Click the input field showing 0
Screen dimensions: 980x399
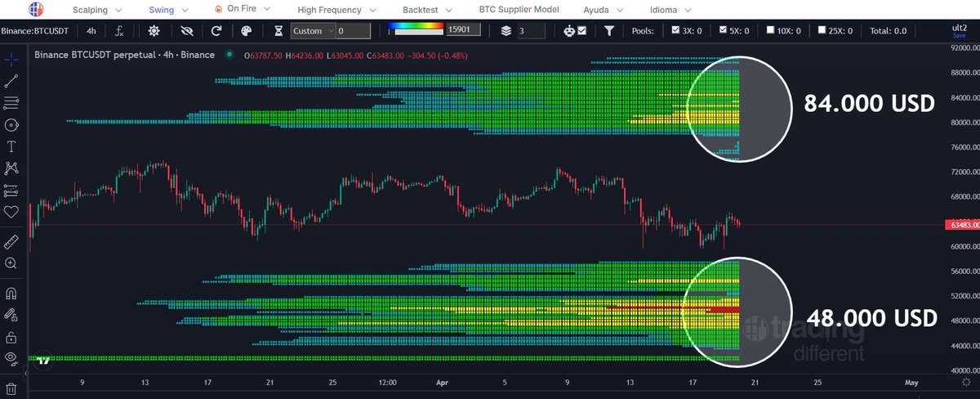[354, 31]
